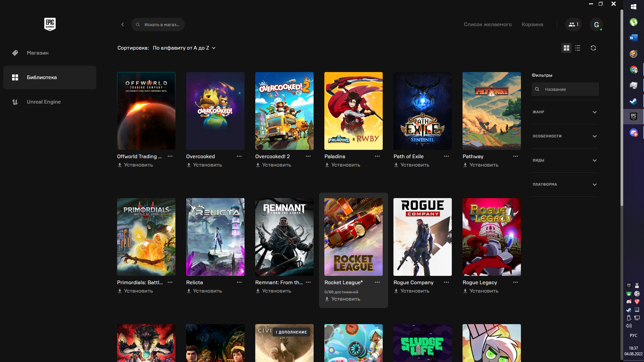644x362 pixels.
Task: Expand the Жанр filter
Action: tap(565, 112)
